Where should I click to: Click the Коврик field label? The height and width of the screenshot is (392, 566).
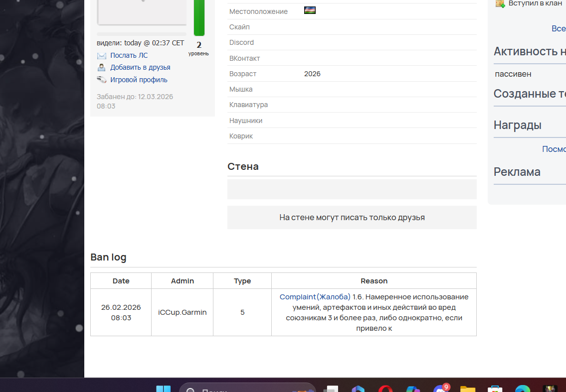[241, 136]
